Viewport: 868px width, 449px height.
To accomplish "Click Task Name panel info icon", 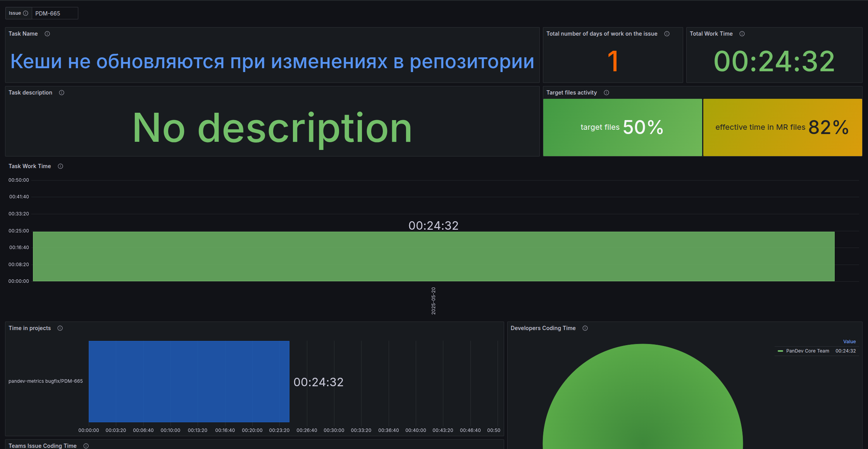I will pyautogui.click(x=47, y=34).
